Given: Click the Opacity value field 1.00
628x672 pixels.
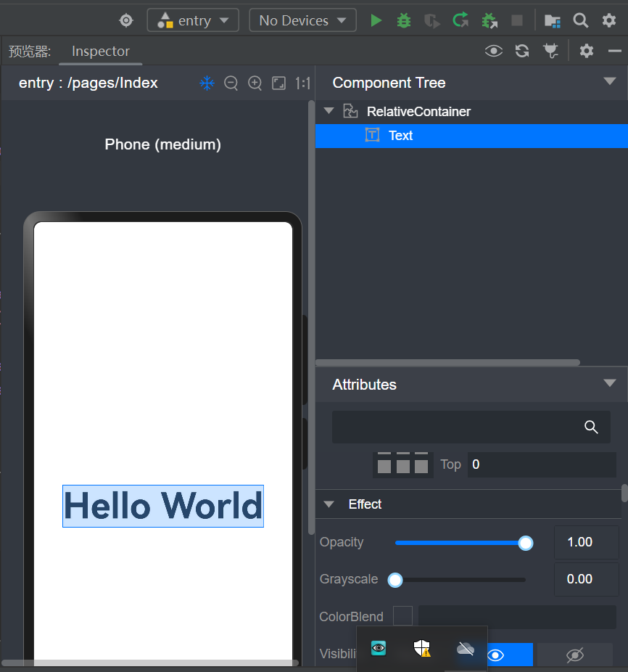Looking at the screenshot, I should coord(587,542).
